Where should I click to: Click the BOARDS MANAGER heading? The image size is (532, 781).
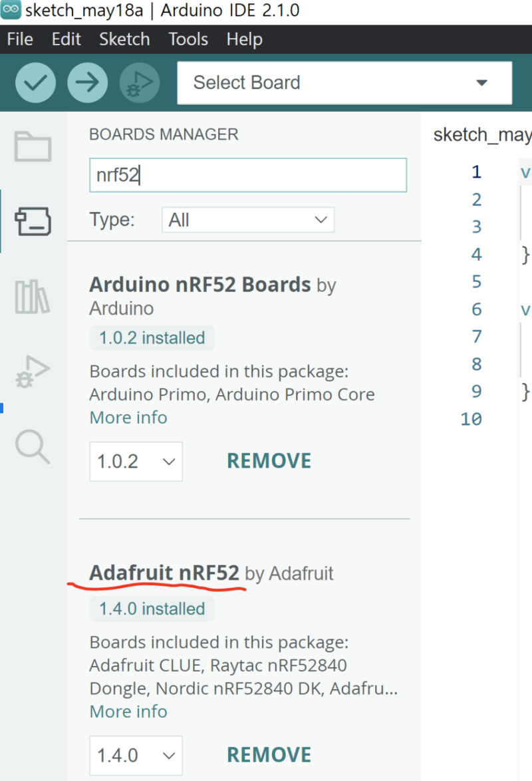(164, 134)
